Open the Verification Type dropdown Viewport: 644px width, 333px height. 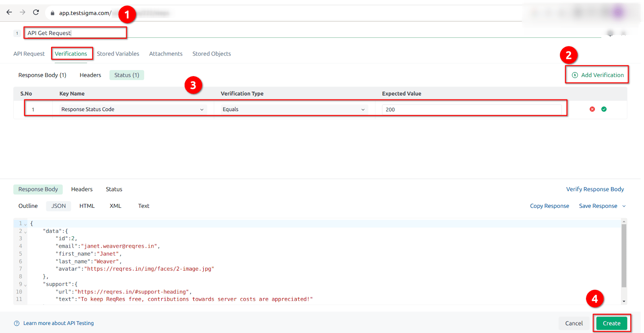coord(294,110)
